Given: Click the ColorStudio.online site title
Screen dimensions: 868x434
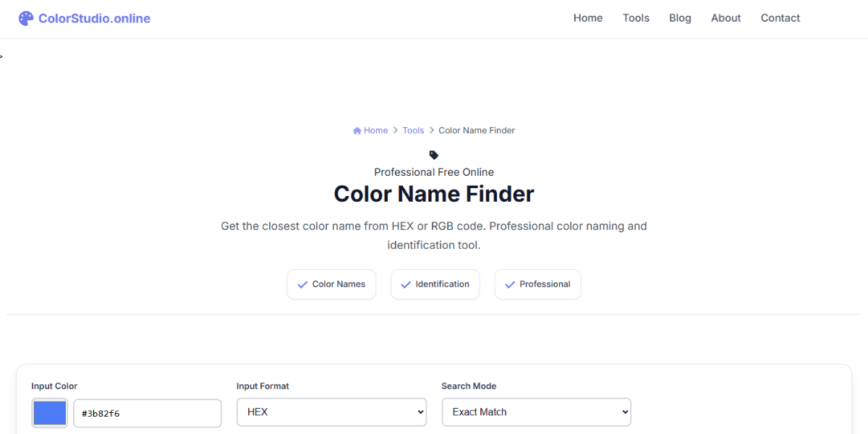Looking at the screenshot, I should coord(93,17).
